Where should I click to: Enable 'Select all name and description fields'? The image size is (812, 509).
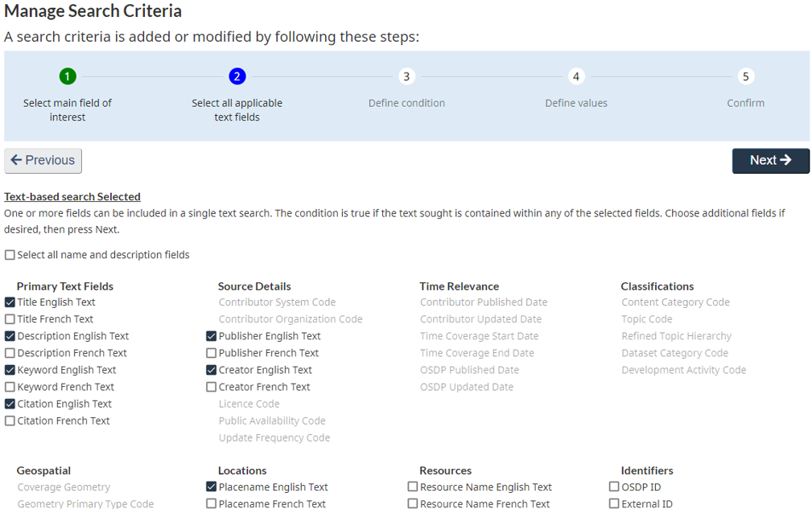[8, 254]
